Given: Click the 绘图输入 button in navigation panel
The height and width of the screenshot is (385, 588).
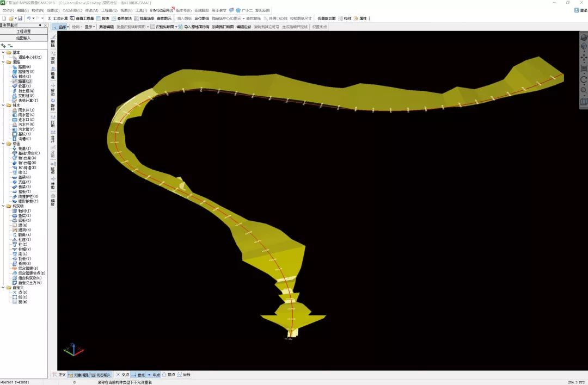Looking at the screenshot, I should [23, 38].
